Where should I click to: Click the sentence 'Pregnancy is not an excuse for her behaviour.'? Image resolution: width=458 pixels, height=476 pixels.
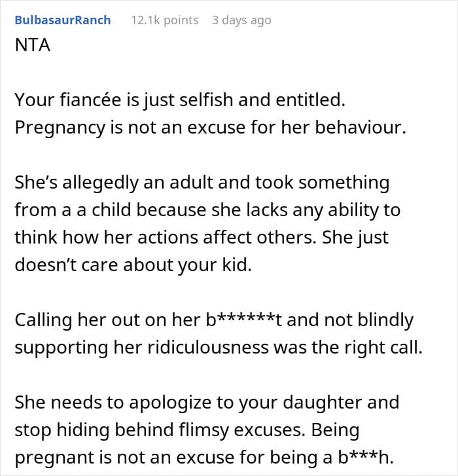click(210, 128)
